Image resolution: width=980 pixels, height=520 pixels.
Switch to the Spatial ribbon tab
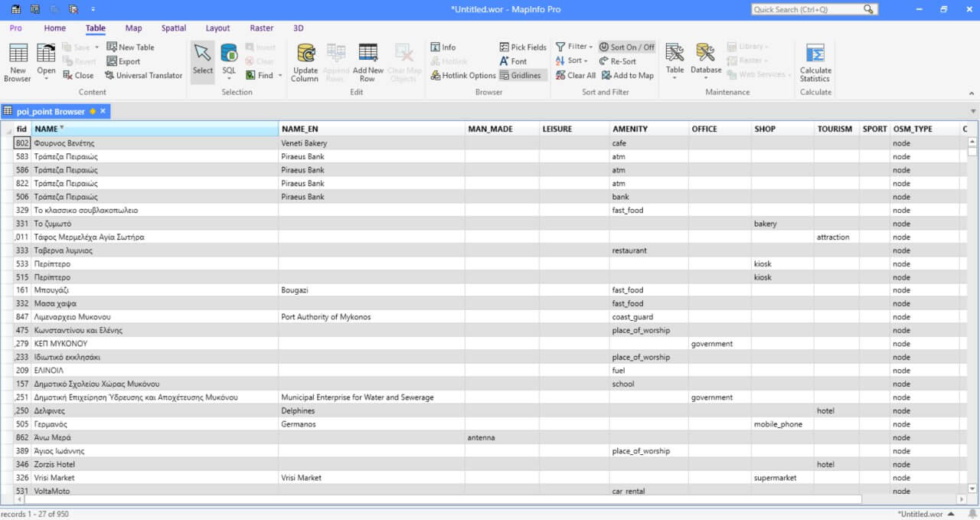click(x=174, y=28)
